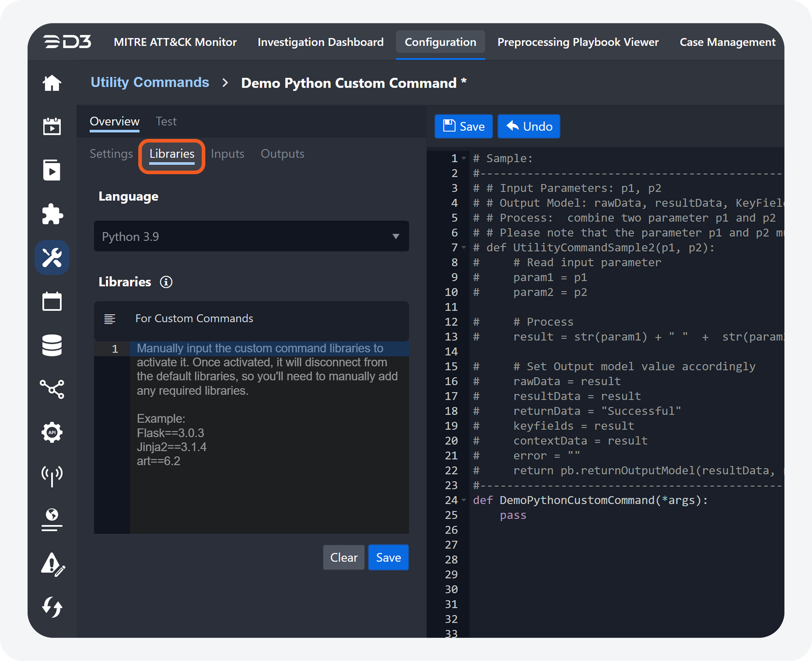
Task: Collapse the code fold arrow on line 7
Action: 464,247
